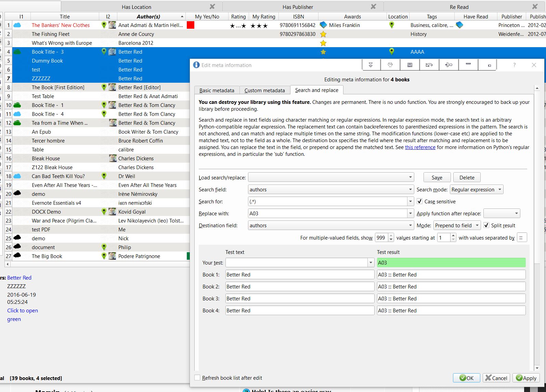546x392 pixels.
Task: Uncheck the Split result checkbox
Action: [x=486, y=226]
